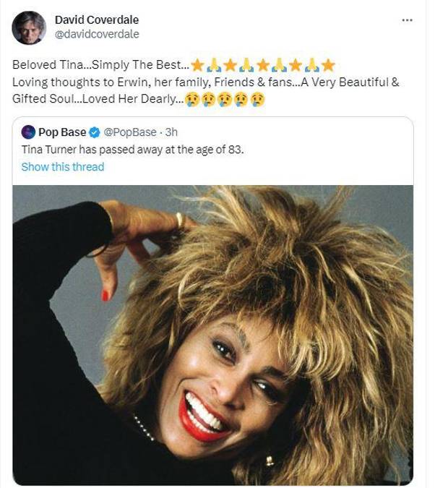Screen dimensions: 448x488
Task: Click the "Beloved Tina...Simply The Best" text
Action: click(100, 66)
